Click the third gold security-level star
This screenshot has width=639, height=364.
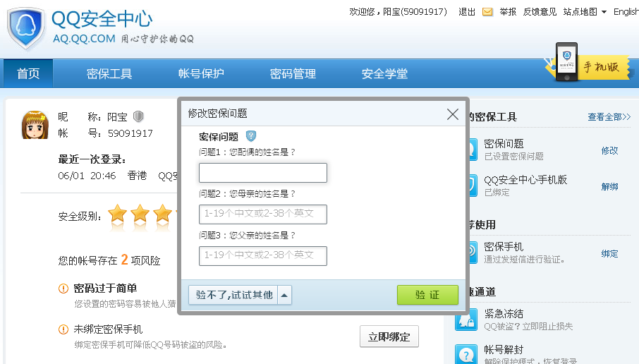tap(162, 213)
